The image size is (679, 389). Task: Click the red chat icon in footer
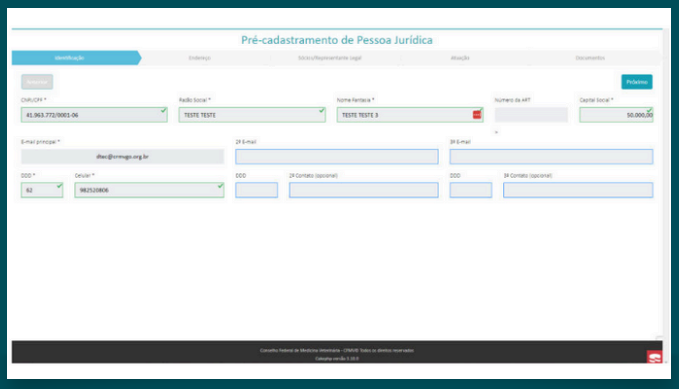point(654,357)
